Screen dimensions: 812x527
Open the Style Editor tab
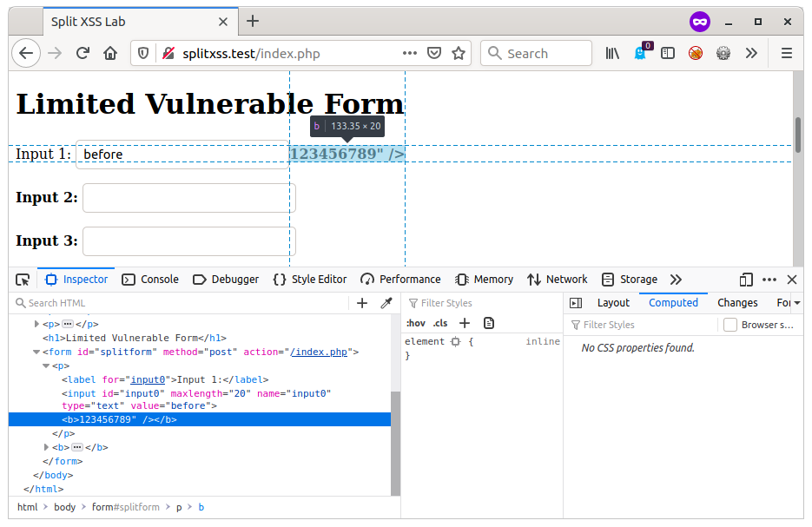point(310,280)
